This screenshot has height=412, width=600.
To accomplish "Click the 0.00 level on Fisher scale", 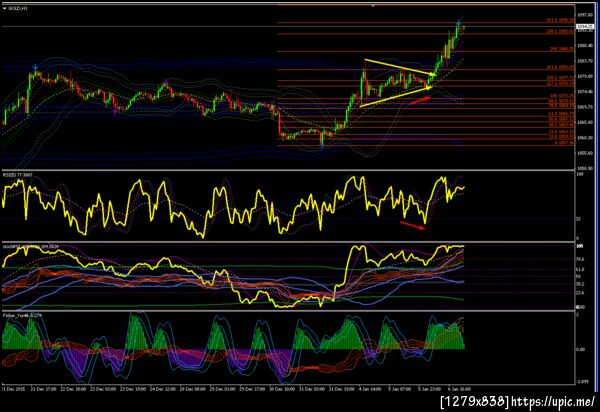I will pos(580,349).
